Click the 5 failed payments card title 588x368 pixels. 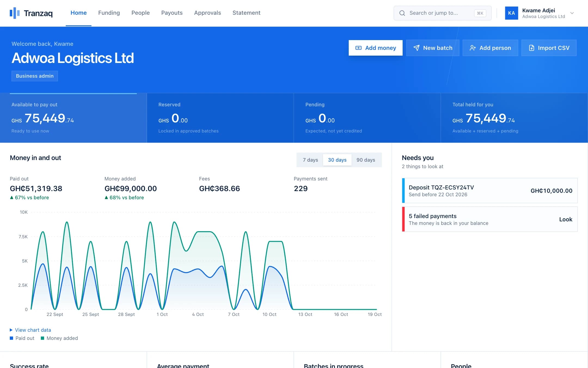(433, 216)
